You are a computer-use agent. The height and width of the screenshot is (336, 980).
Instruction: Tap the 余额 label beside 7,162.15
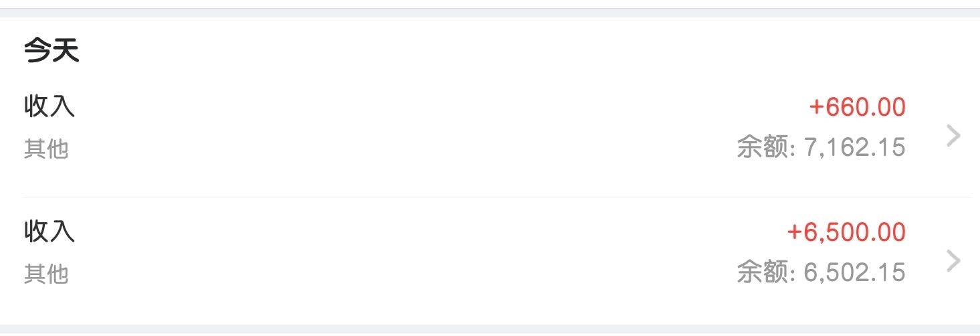pos(763,147)
